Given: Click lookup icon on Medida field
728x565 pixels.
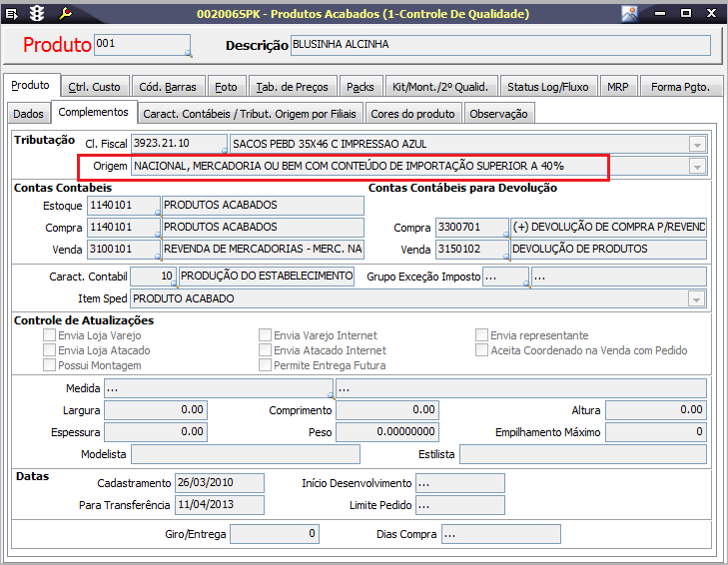Looking at the screenshot, I should click(331, 395).
